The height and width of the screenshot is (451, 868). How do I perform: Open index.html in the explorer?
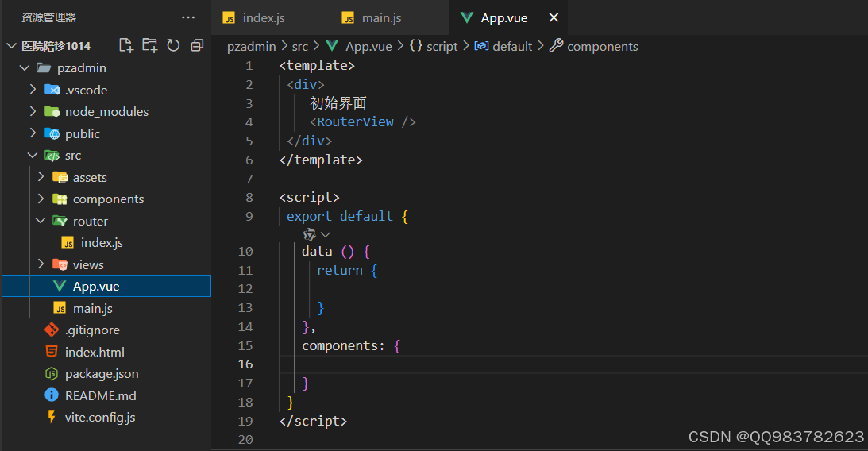point(95,352)
